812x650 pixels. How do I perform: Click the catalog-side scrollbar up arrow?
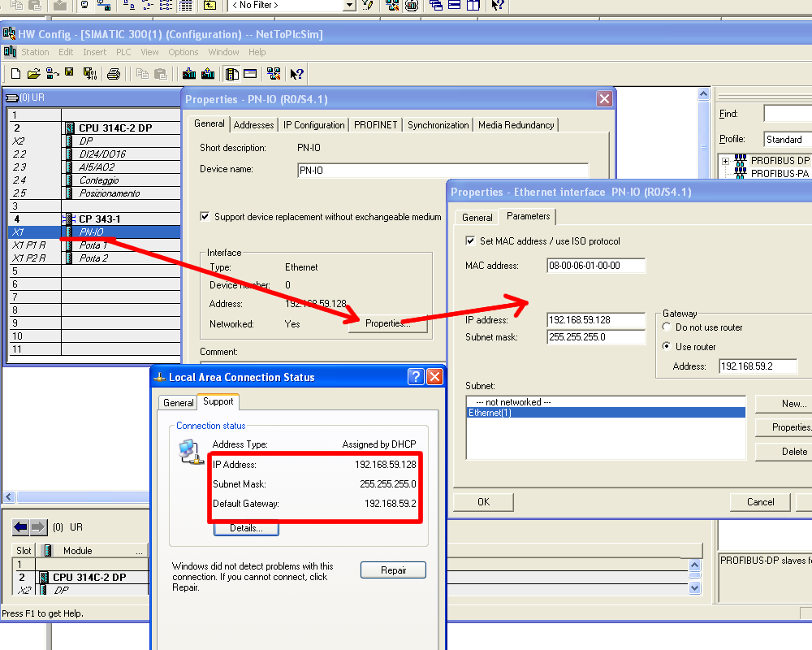[x=703, y=93]
